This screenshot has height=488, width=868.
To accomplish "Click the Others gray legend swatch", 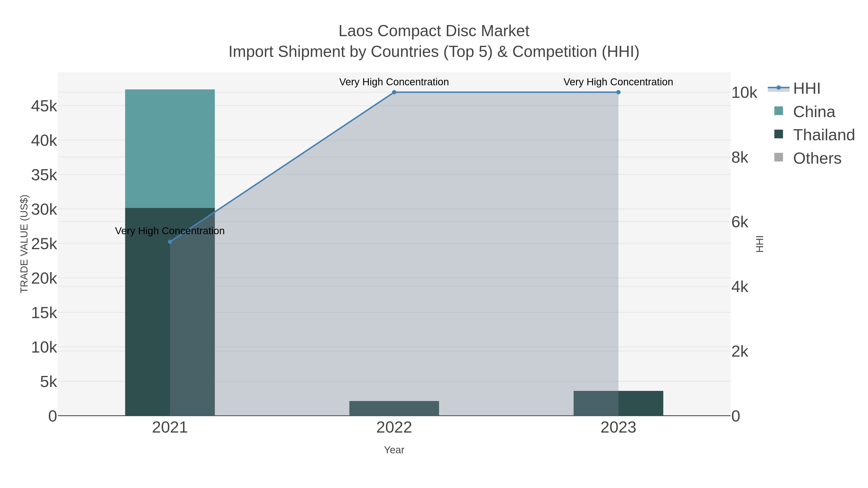I will coord(779,157).
